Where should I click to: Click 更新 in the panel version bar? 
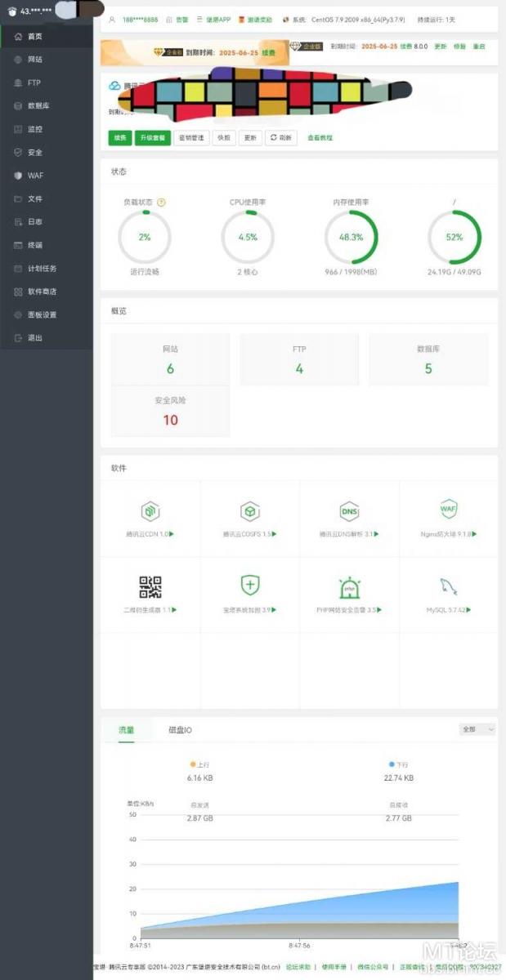pos(441,47)
